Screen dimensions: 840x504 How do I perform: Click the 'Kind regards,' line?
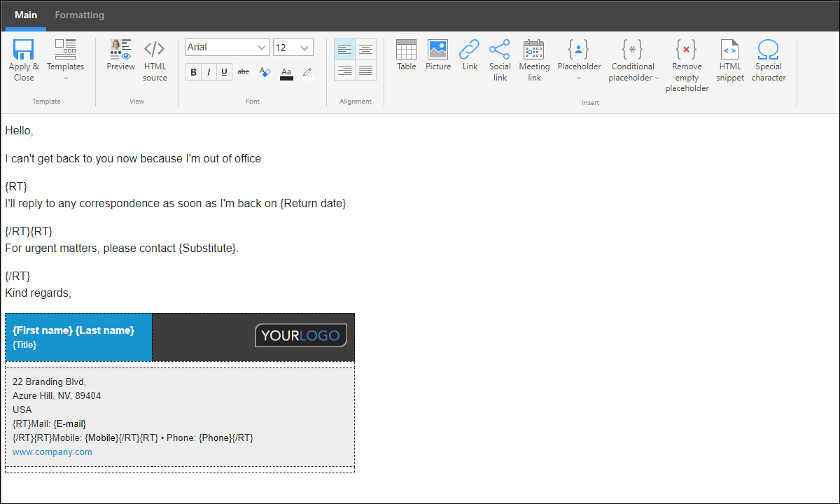click(x=38, y=293)
